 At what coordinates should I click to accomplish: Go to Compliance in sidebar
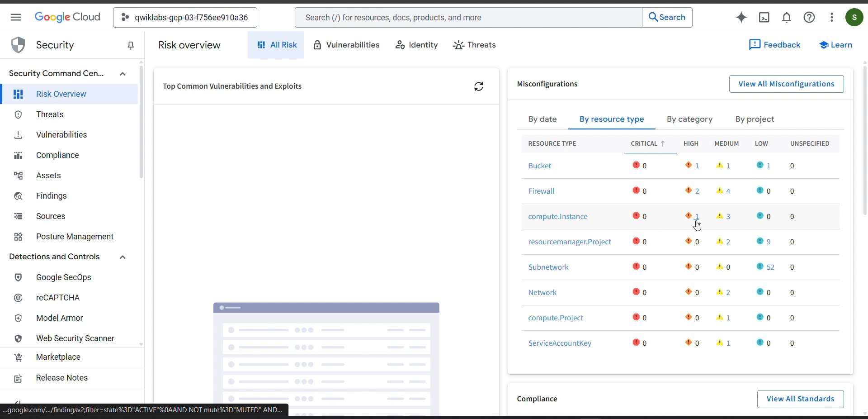(x=69, y=155)
